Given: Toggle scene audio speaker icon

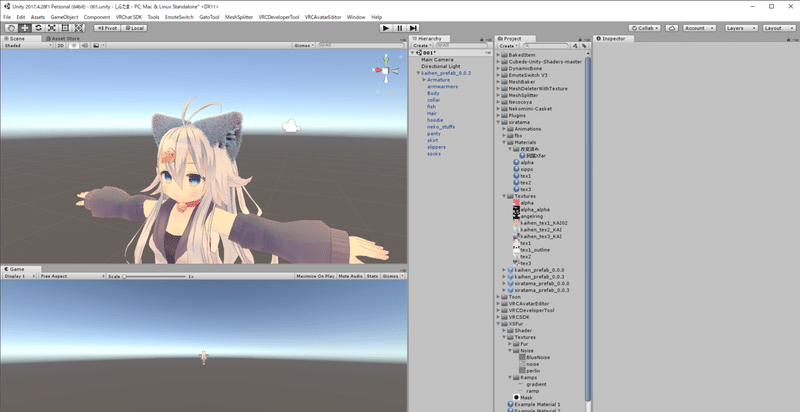Looking at the screenshot, I should 85,45.
